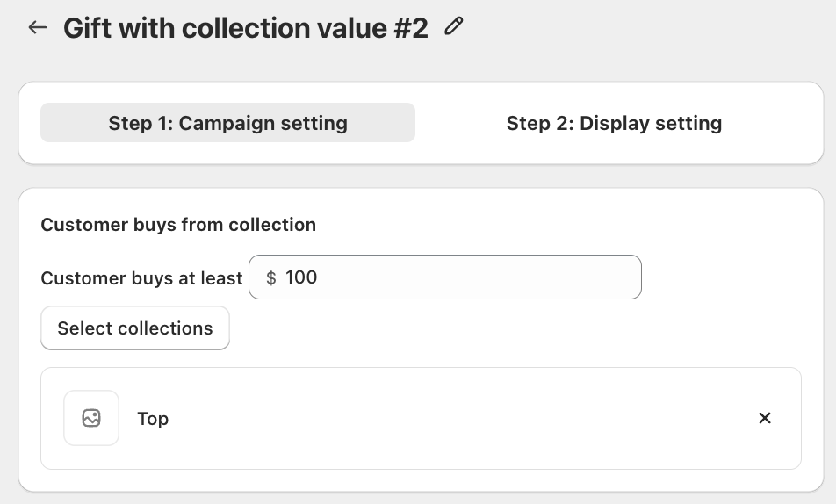836x504 pixels.
Task: Go back using the left arrow icon
Action: [x=37, y=27]
